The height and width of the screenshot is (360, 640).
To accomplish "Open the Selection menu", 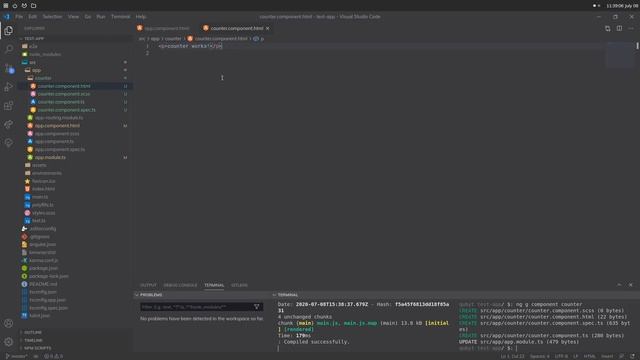I will (x=53, y=17).
